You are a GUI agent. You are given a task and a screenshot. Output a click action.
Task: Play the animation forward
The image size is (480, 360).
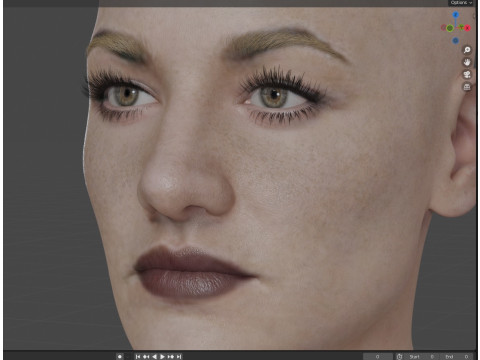click(x=162, y=357)
